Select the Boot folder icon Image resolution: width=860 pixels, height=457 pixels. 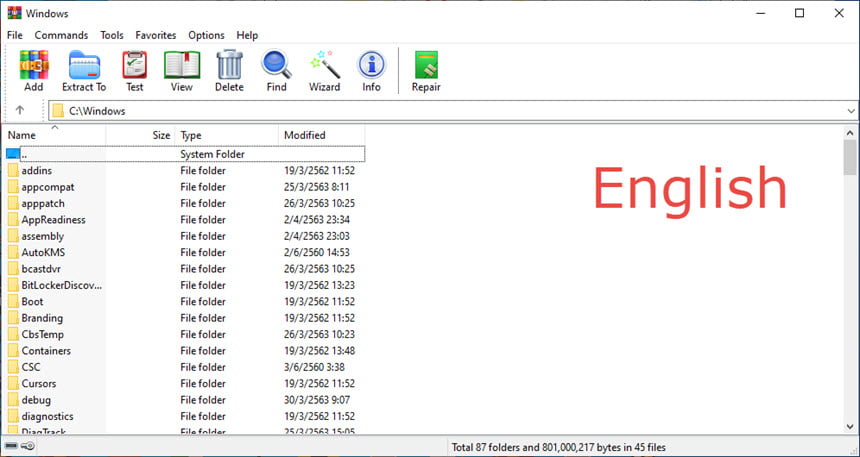[13, 302]
